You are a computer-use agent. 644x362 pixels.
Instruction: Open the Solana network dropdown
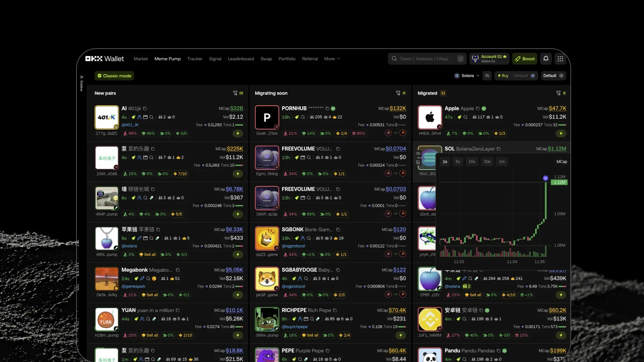point(467,76)
